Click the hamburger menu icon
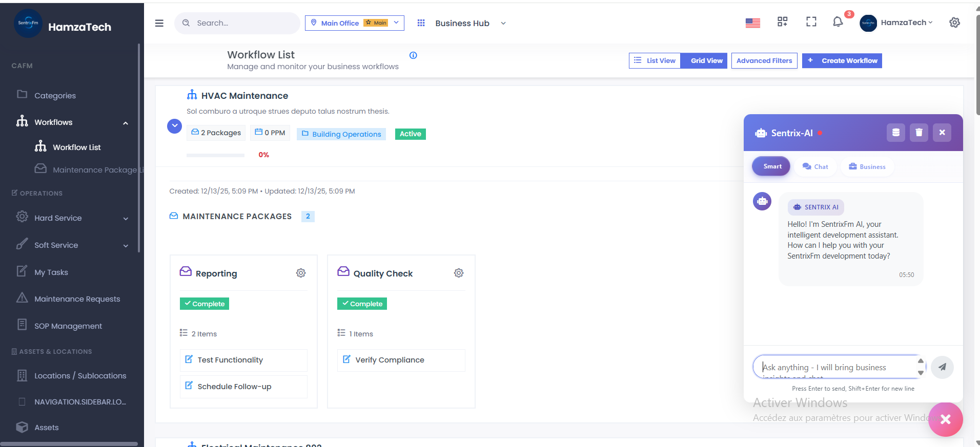The height and width of the screenshot is (447, 980). (x=159, y=23)
